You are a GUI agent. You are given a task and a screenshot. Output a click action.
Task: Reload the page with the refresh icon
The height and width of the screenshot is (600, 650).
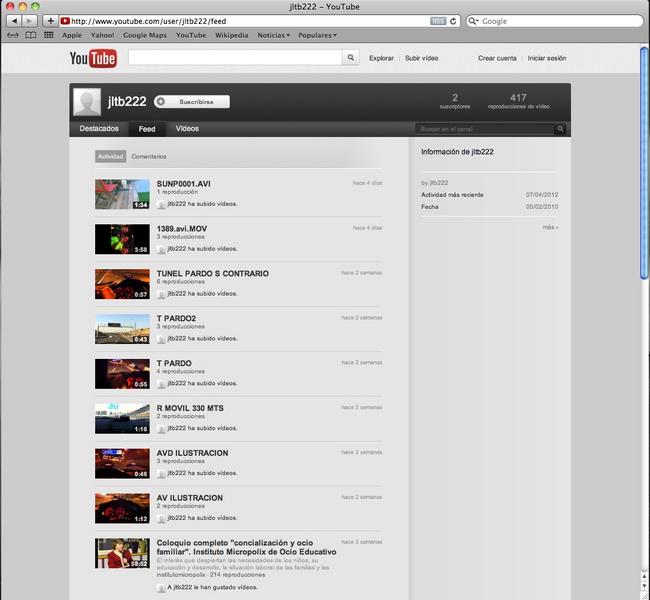pyautogui.click(x=453, y=21)
